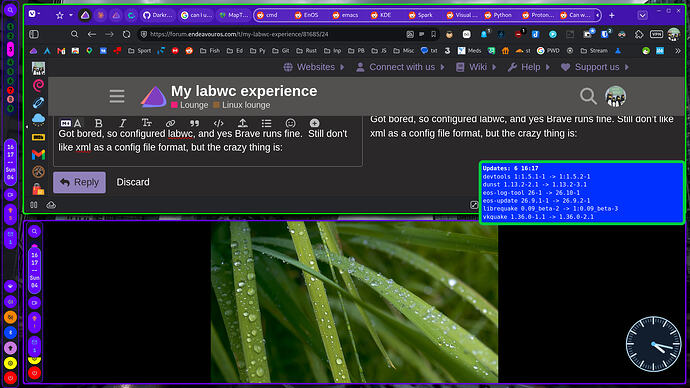Open the weather cloud web panel
The height and width of the screenshot is (388, 690).
(38, 119)
